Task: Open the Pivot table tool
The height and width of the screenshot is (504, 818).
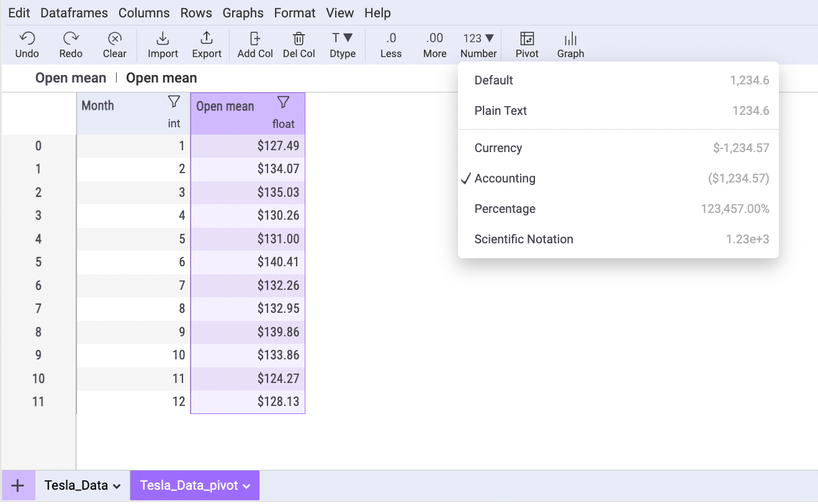Action: pyautogui.click(x=527, y=38)
